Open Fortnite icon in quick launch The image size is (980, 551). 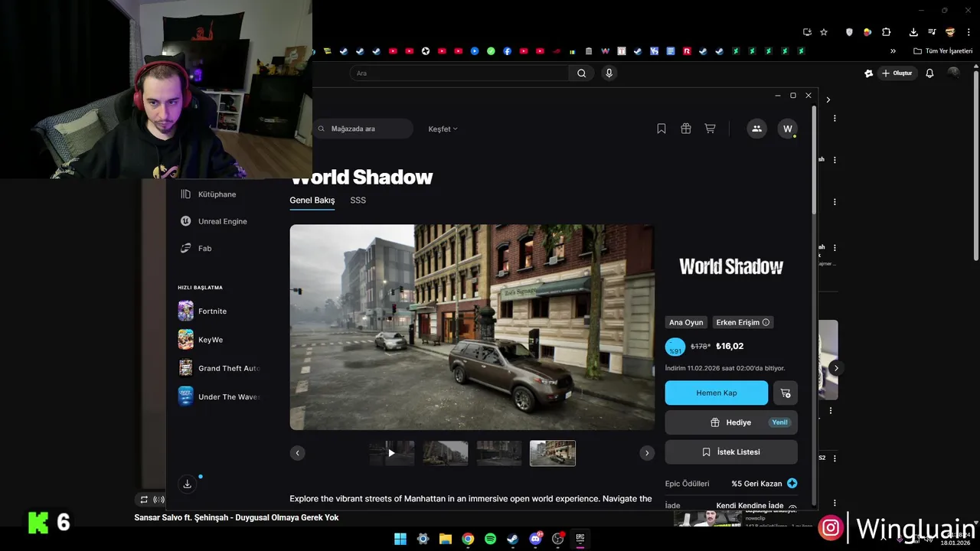(x=185, y=311)
